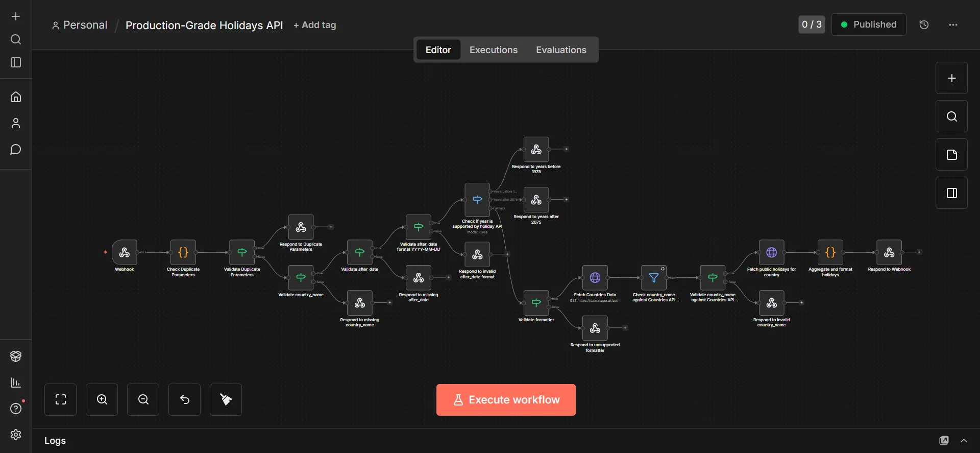
Task: Select the Aggregate and format holidays node
Action: point(830,252)
